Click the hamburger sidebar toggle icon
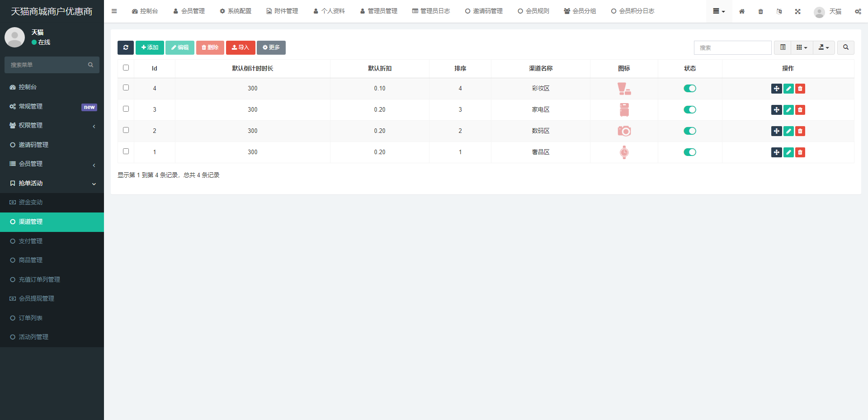This screenshot has height=420, width=868. click(114, 11)
